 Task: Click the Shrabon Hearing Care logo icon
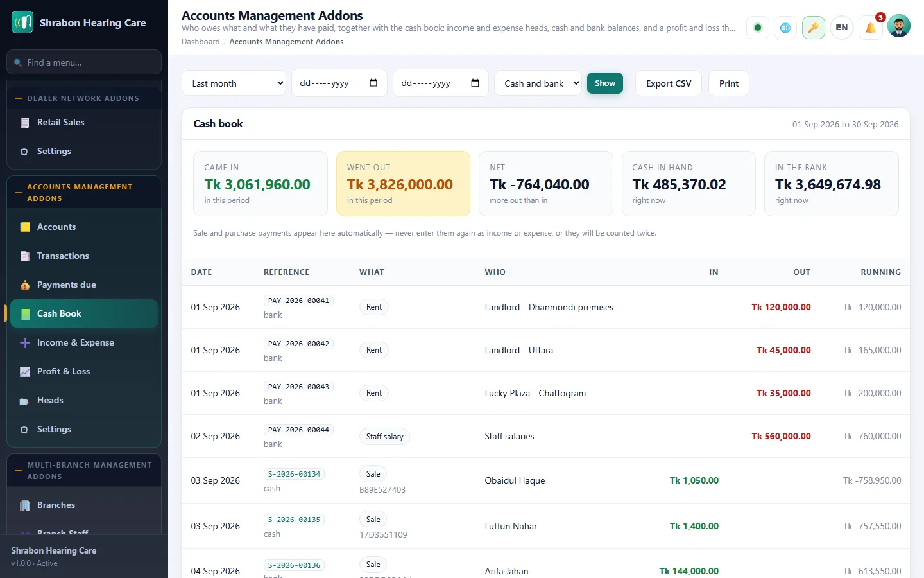[x=22, y=22]
